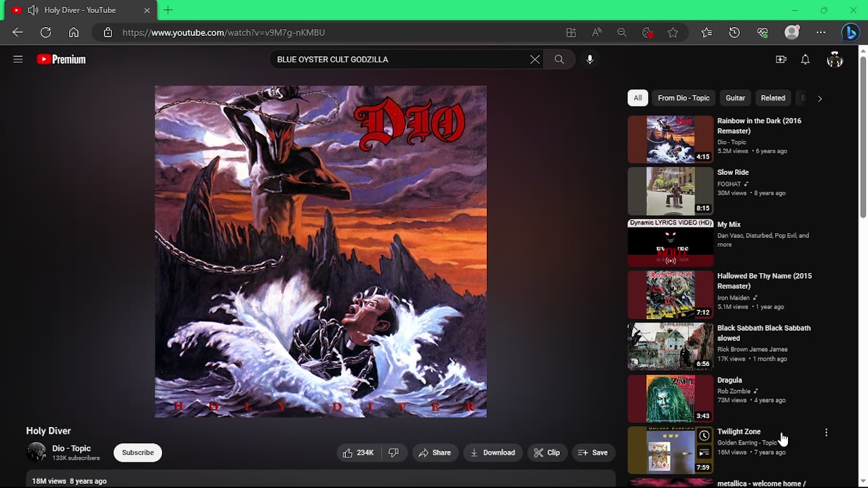Click Rick Brown James James channel name

(752, 350)
